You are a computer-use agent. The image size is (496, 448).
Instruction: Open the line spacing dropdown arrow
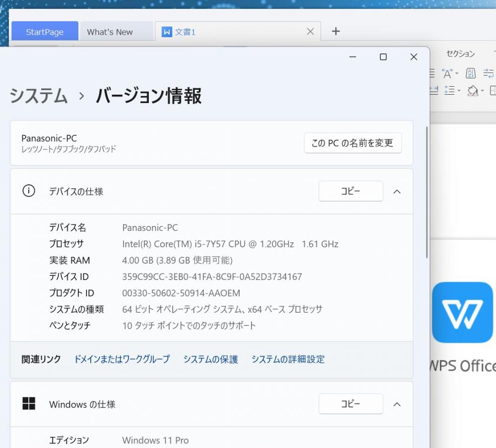click(x=459, y=91)
